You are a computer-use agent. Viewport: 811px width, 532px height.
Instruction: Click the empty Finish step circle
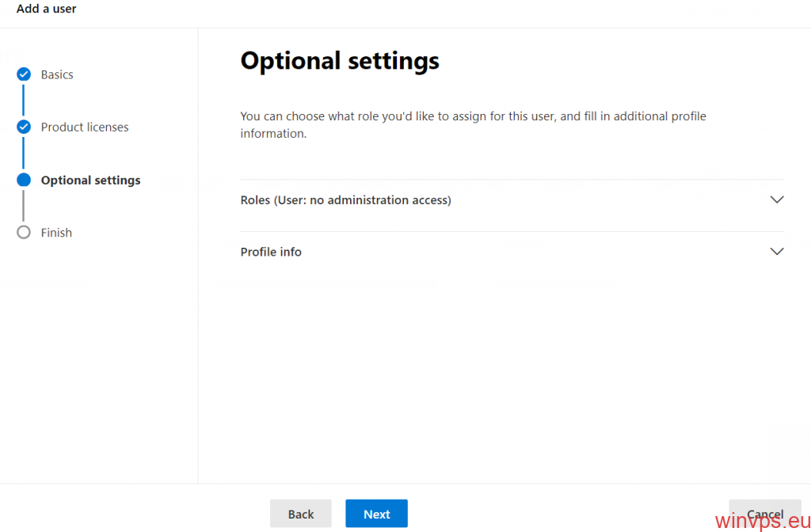(24, 232)
